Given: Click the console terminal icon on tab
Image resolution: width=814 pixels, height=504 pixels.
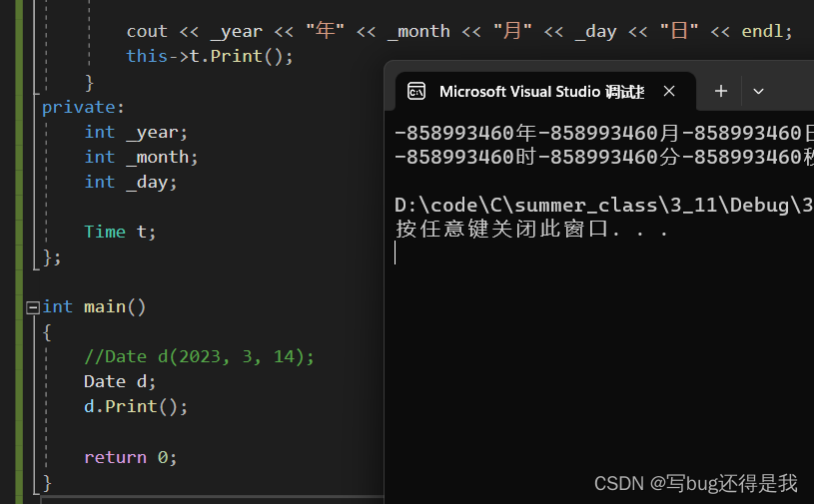Looking at the screenshot, I should click(416, 92).
